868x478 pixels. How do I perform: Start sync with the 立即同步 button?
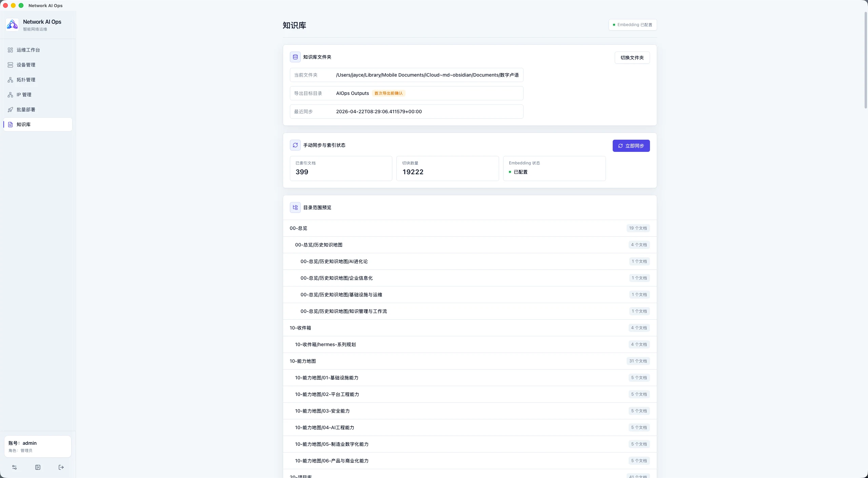click(631, 146)
